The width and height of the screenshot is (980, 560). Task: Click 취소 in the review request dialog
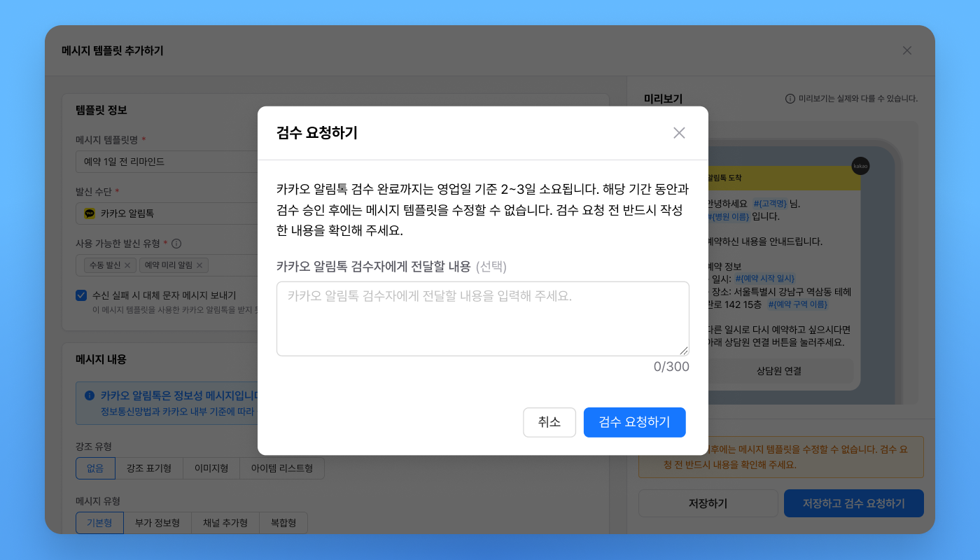click(549, 422)
